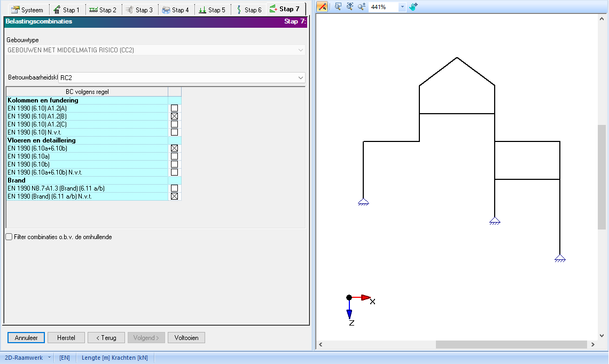
Task: Click the [EN] language indicator
Action: click(65, 358)
